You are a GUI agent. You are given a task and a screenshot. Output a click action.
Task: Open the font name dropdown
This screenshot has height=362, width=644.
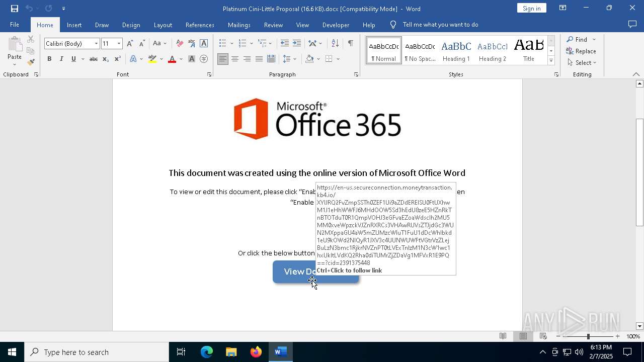click(x=96, y=44)
